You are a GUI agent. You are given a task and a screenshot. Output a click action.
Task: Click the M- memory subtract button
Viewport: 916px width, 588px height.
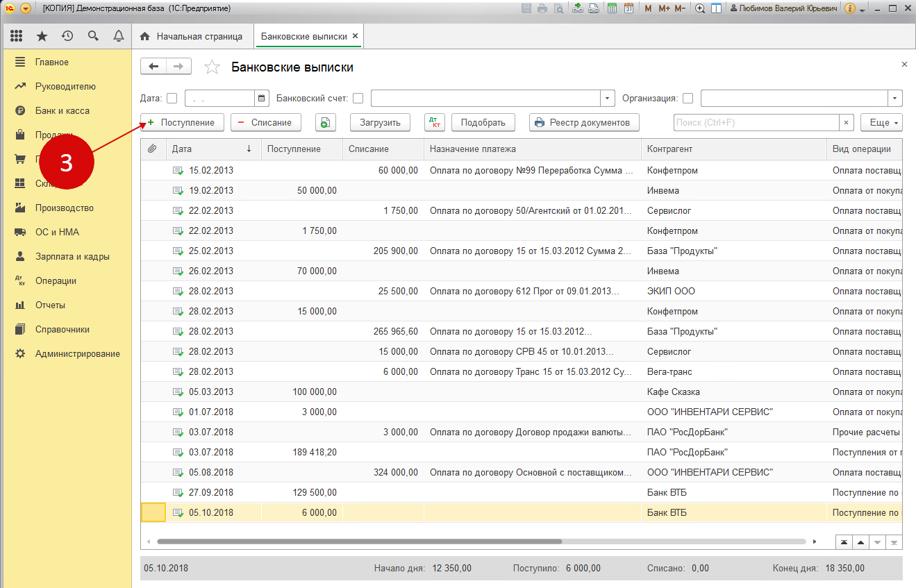coord(680,8)
